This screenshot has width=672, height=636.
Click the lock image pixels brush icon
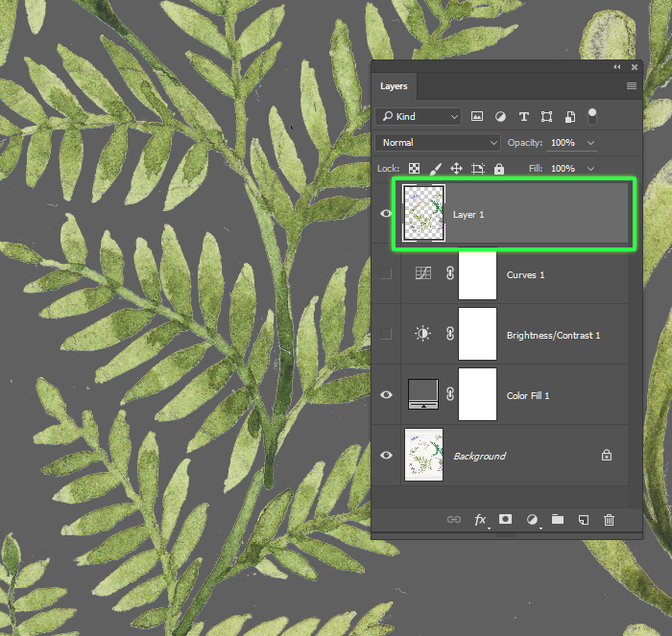[x=435, y=169]
